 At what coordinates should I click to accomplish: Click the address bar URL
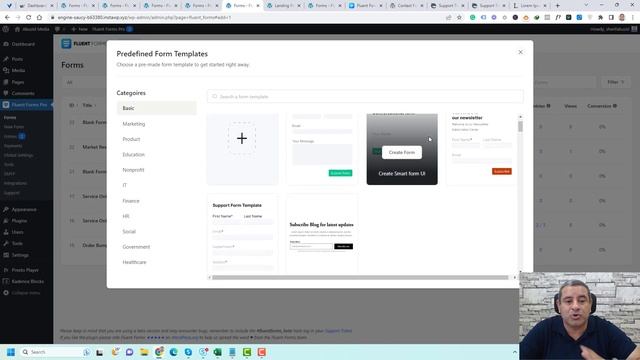pos(144,18)
